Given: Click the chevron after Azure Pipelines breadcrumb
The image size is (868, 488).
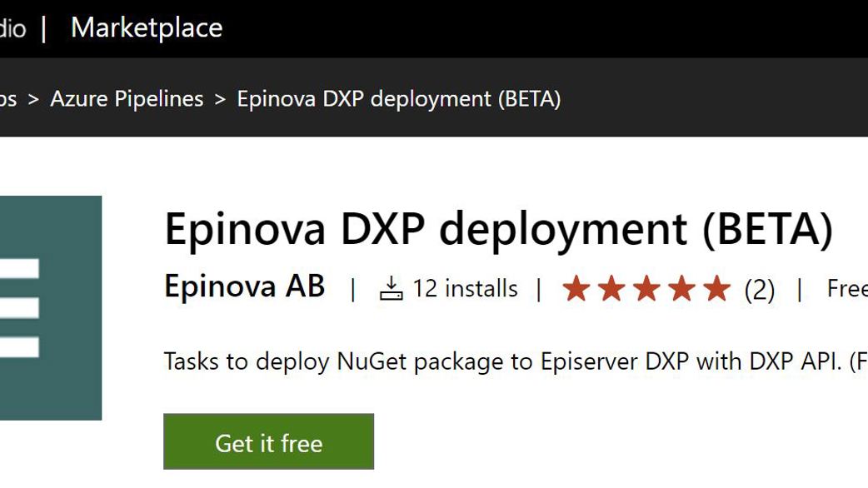Looking at the screenshot, I should [220, 100].
